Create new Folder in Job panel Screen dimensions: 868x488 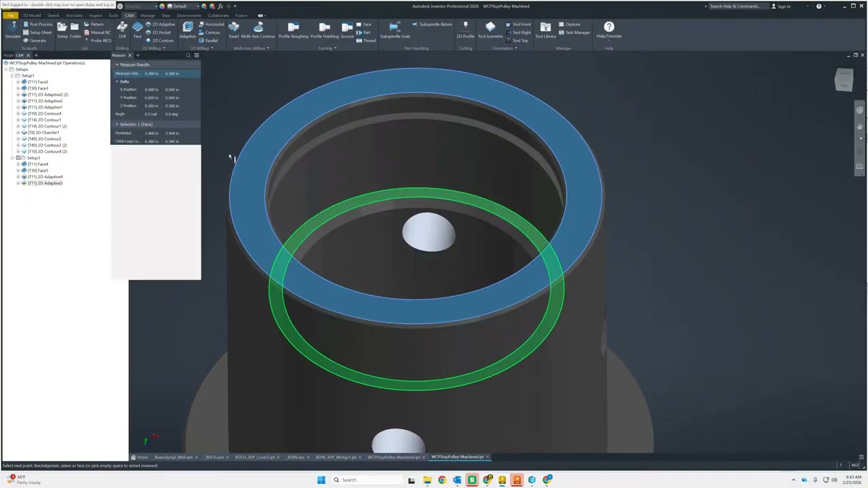tap(75, 29)
